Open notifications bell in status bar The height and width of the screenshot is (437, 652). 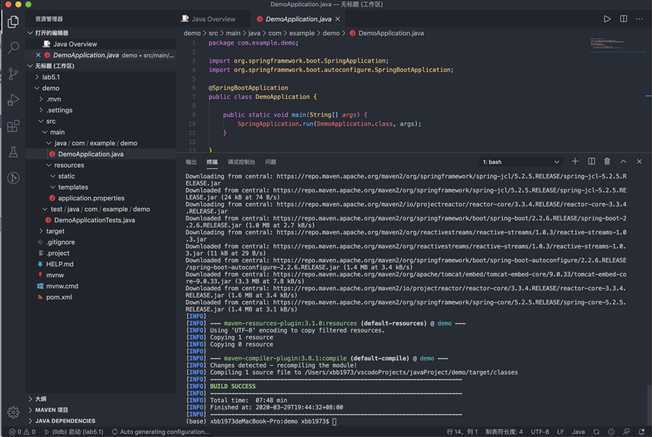[x=642, y=432]
